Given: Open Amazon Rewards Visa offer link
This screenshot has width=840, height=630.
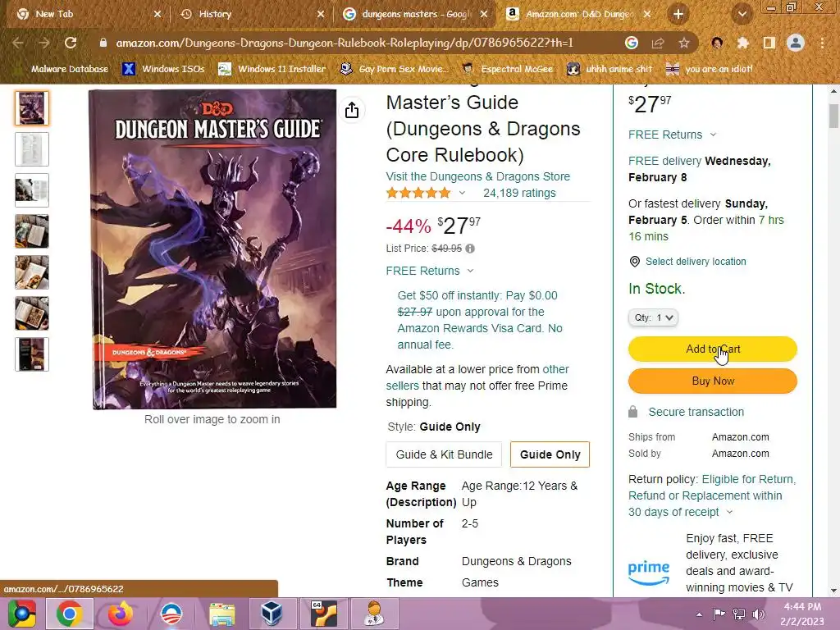Looking at the screenshot, I should coord(479,321).
